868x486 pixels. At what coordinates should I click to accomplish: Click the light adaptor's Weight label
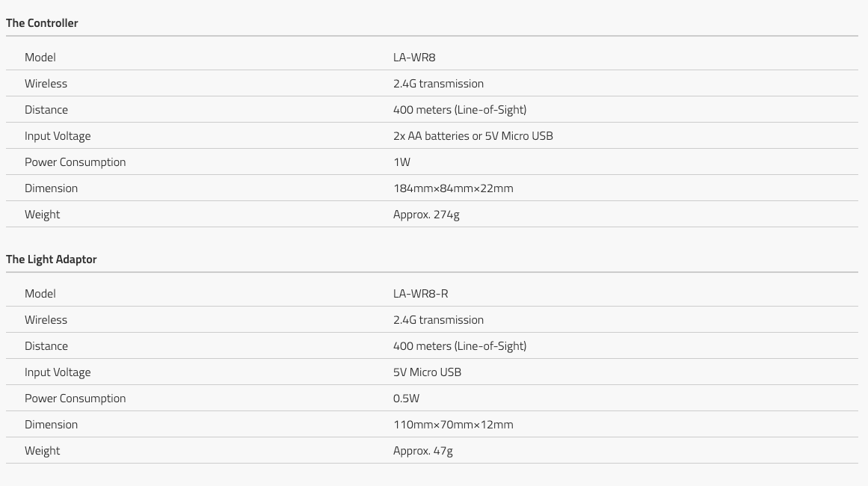click(x=42, y=451)
